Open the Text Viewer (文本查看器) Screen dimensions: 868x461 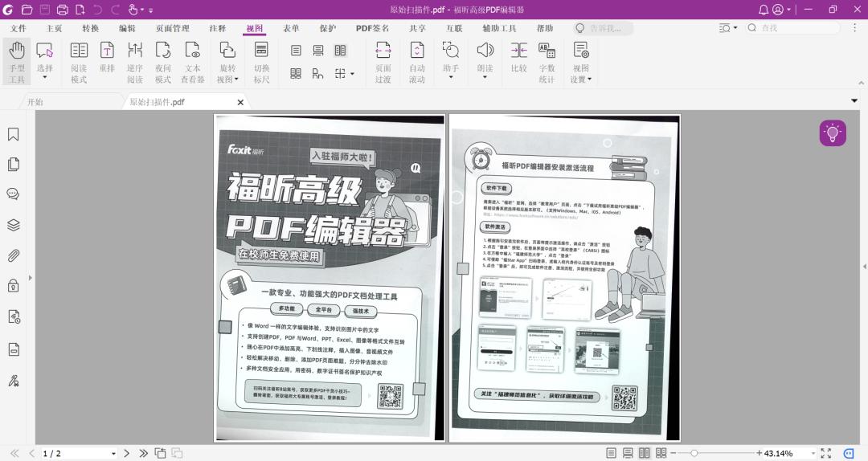pos(193,61)
